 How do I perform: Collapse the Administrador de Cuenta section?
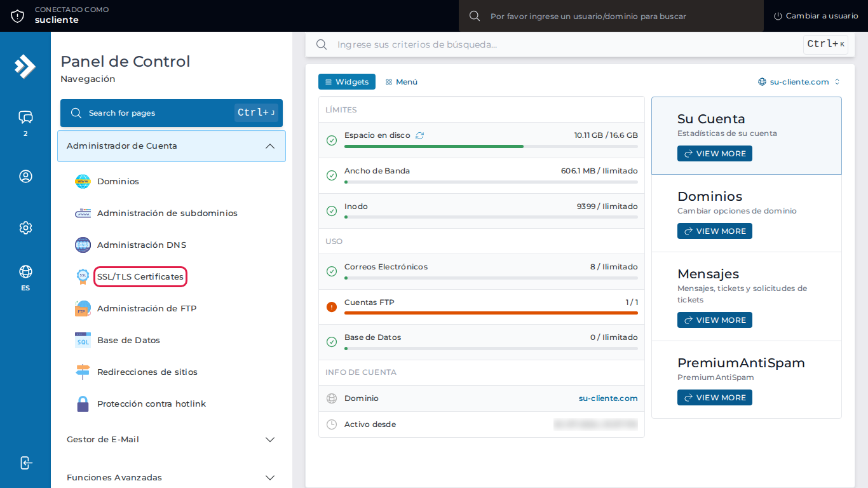[172, 146]
